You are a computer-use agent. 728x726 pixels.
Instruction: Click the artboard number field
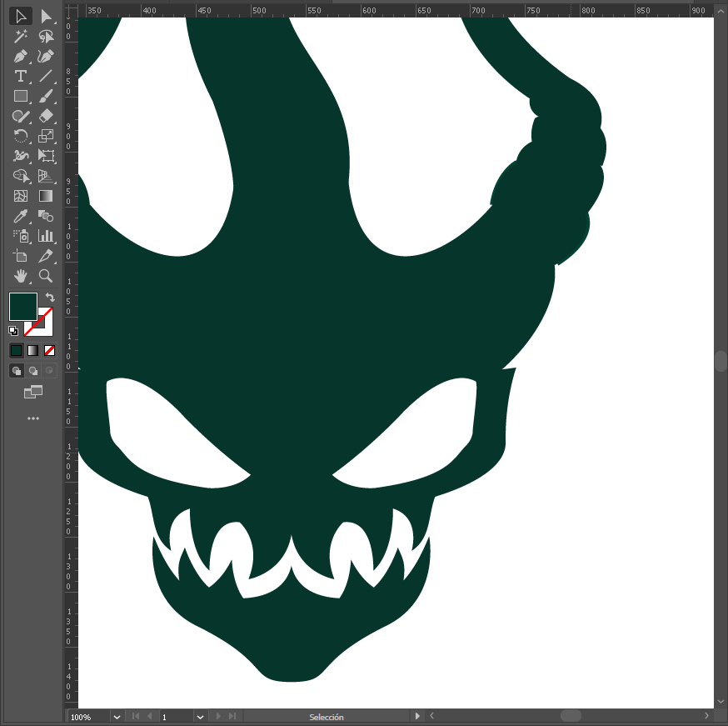click(x=177, y=717)
